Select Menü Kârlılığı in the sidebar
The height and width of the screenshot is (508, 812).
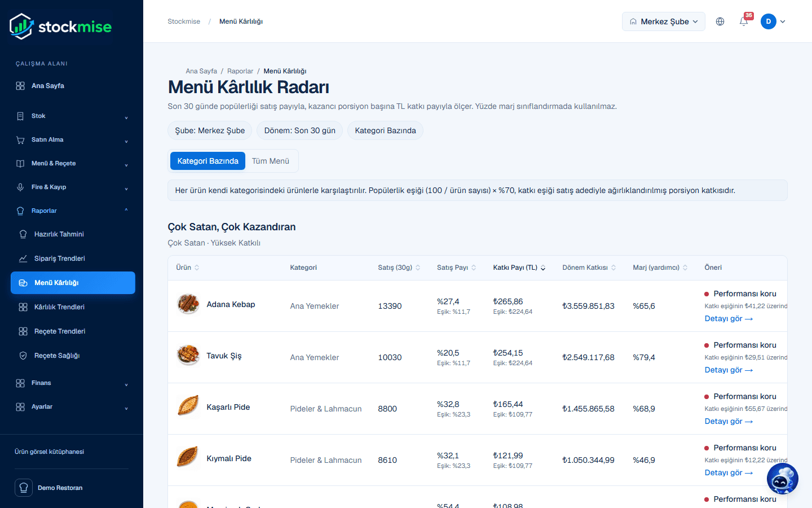pyautogui.click(x=73, y=283)
